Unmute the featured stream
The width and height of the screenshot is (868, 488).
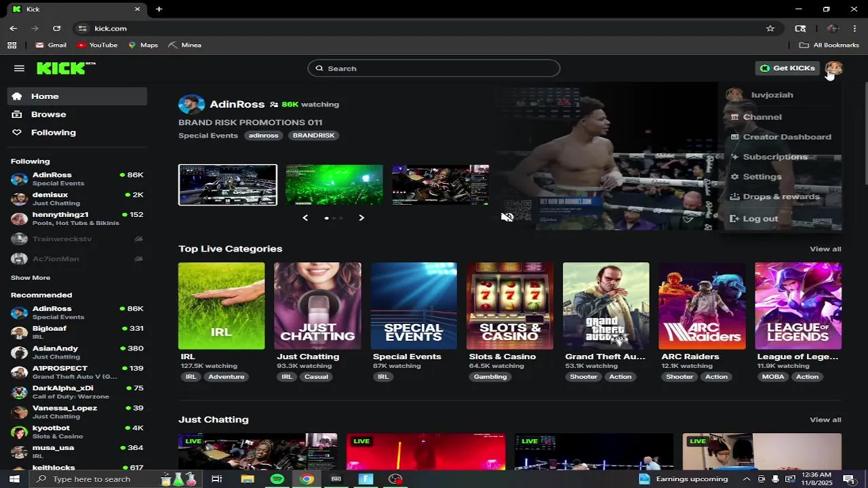[507, 217]
